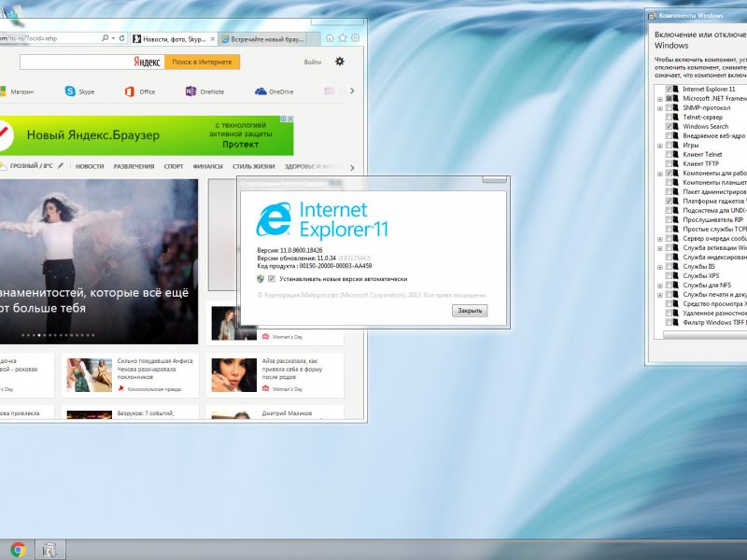This screenshot has height=560, width=747.
Task: Open the РАЗВЛЕЧЕНИЯ category
Action: 134,166
